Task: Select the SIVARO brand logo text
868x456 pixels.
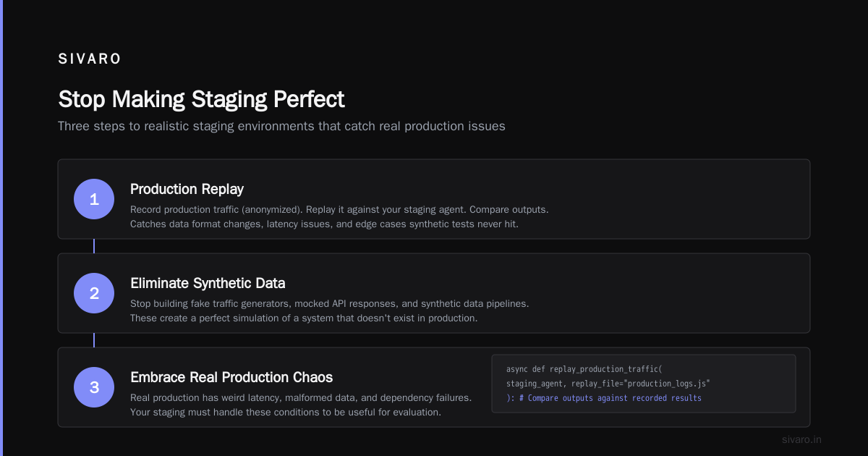Action: (90, 59)
